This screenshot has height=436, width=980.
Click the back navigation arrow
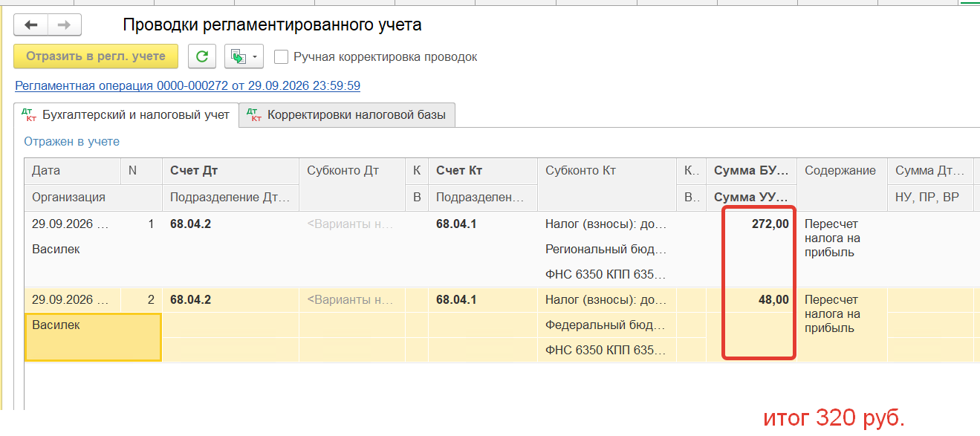pos(30,25)
